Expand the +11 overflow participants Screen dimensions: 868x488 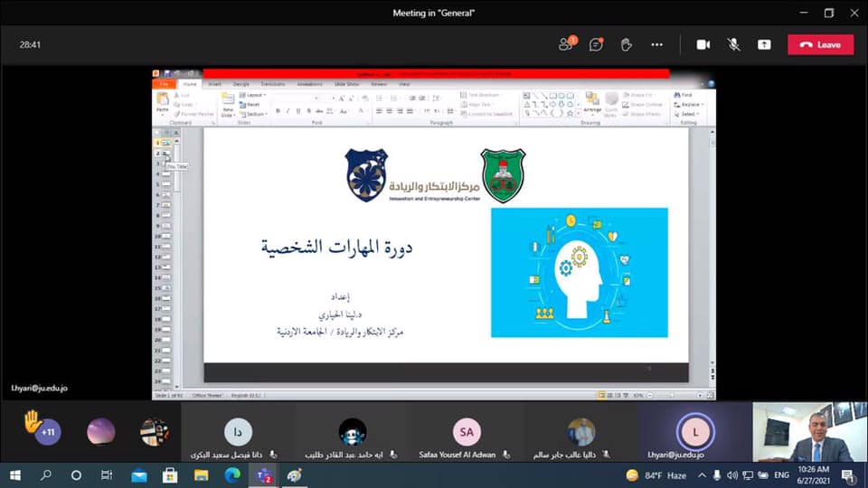(50, 433)
